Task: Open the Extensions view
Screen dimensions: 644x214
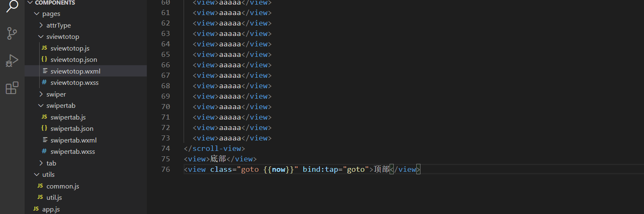Action: click(12, 88)
